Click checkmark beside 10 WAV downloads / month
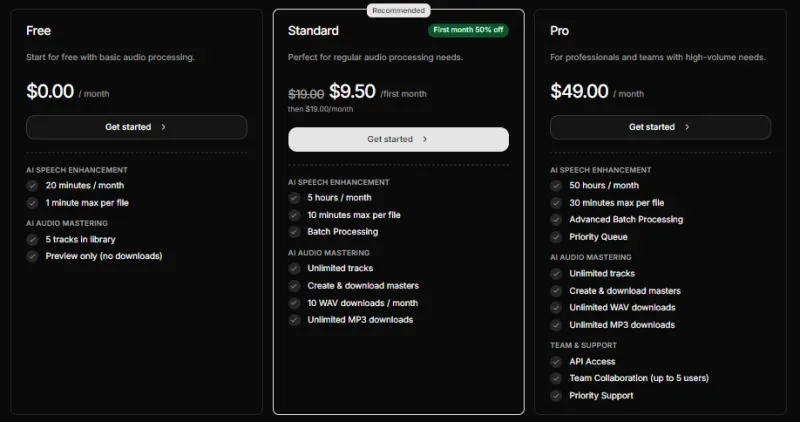 294,303
